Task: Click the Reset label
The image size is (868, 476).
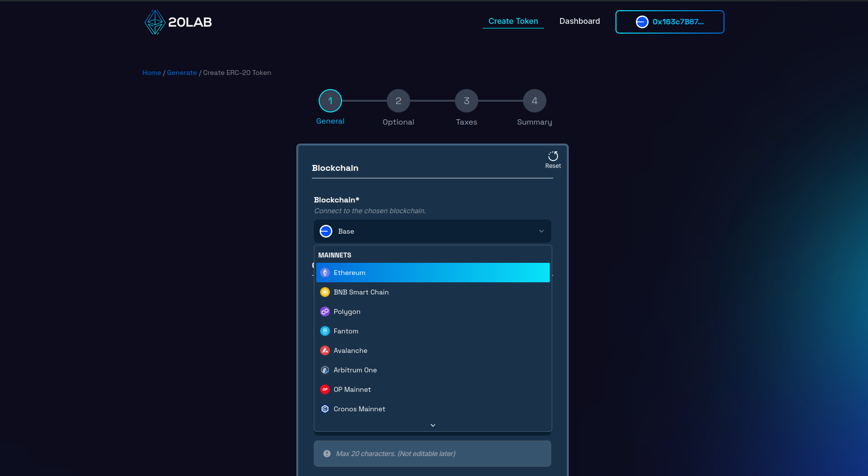Action: click(x=553, y=166)
